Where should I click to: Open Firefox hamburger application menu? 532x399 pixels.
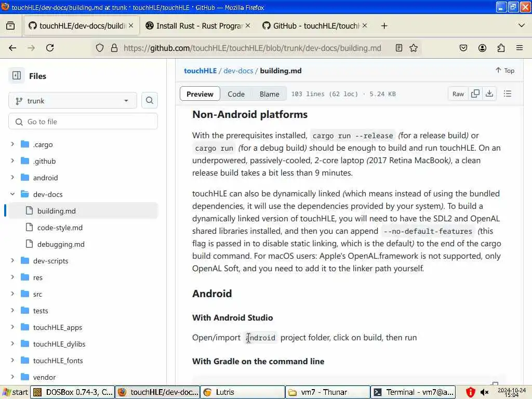pyautogui.click(x=520, y=48)
